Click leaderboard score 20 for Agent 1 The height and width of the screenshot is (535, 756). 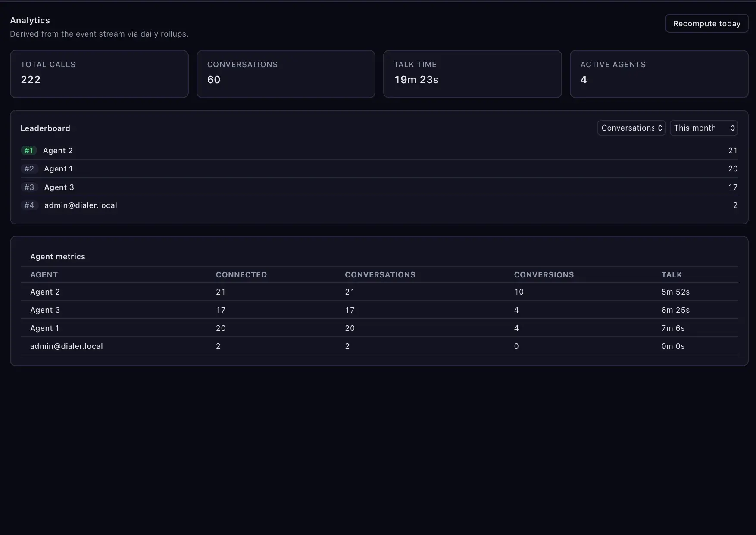click(733, 169)
